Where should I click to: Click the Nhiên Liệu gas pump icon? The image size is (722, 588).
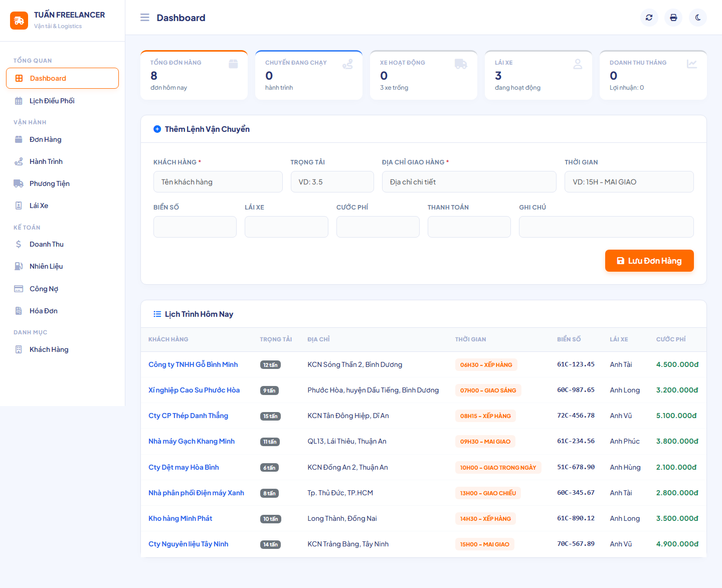coord(19,266)
